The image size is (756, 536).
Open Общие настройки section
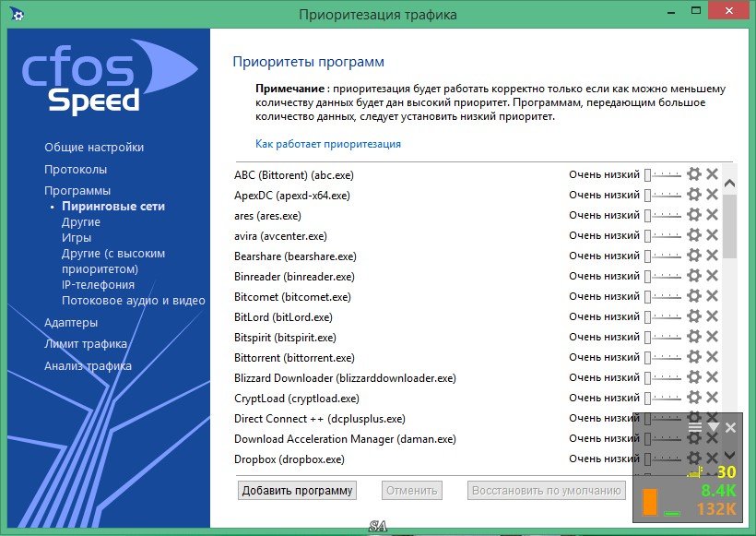[94, 148]
